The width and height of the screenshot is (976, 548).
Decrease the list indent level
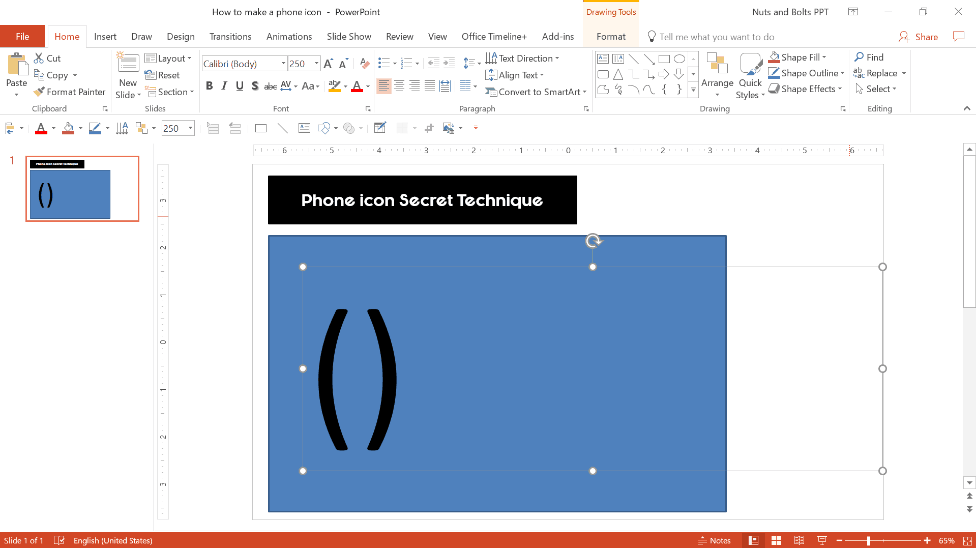pos(433,63)
